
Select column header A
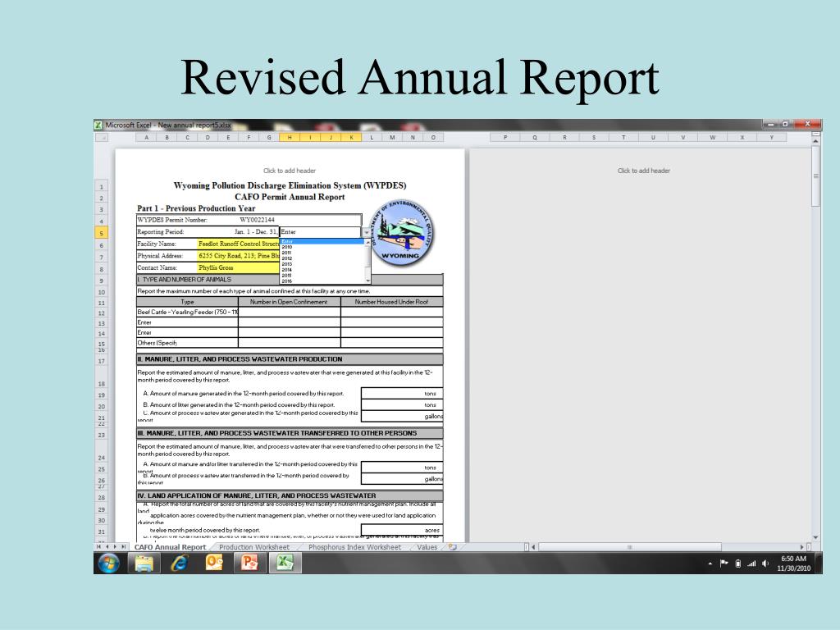point(146,138)
